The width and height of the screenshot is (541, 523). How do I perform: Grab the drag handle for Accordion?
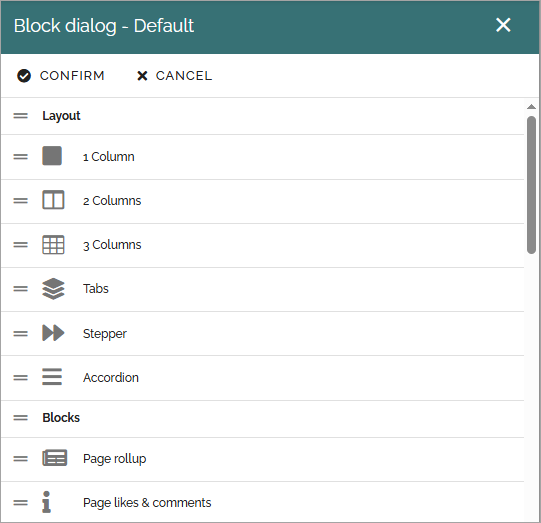click(x=21, y=378)
